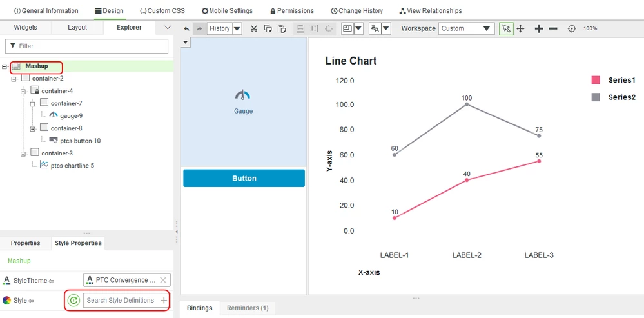The width and height of the screenshot is (644, 318).
Task: Click the Line Chart title
Action: [x=351, y=61]
